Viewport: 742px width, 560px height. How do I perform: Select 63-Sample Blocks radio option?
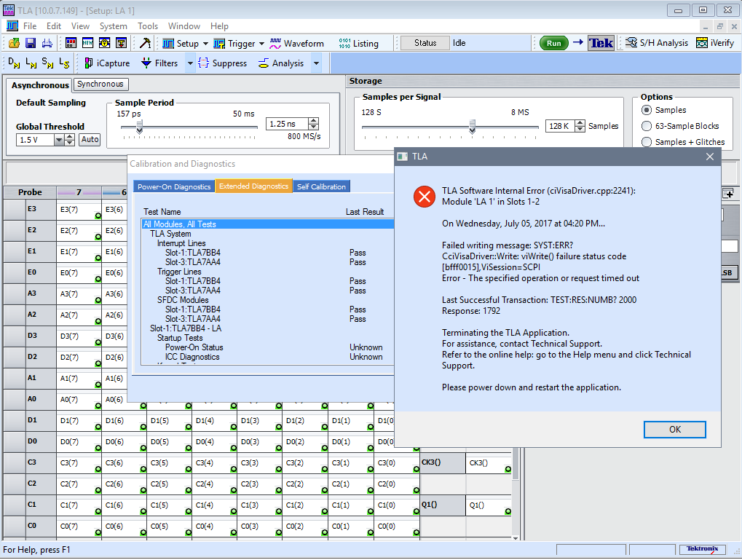(x=647, y=126)
